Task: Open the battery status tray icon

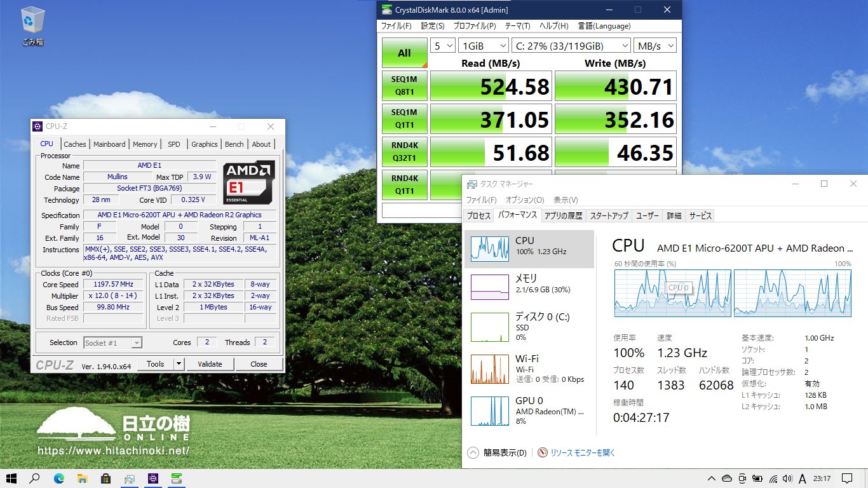Action: point(757,478)
